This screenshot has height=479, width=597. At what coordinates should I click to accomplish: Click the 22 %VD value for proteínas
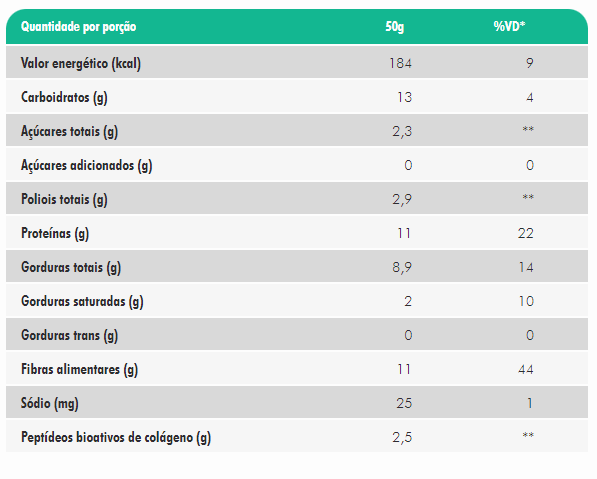coord(525,233)
